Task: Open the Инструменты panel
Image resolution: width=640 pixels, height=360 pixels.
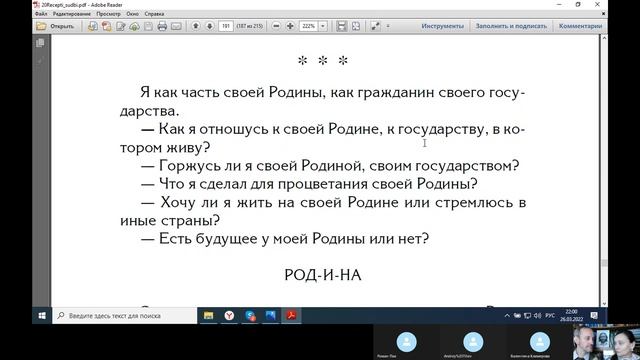Action: (x=442, y=26)
